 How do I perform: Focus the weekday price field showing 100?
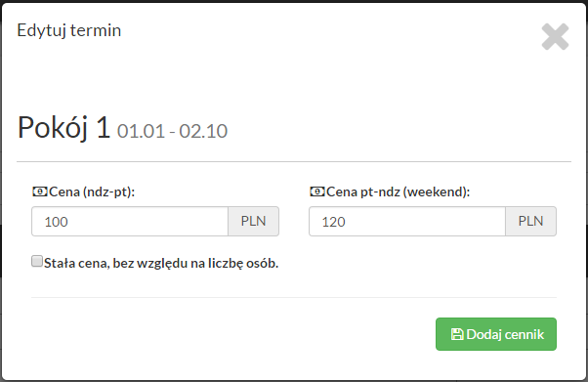pos(130,222)
